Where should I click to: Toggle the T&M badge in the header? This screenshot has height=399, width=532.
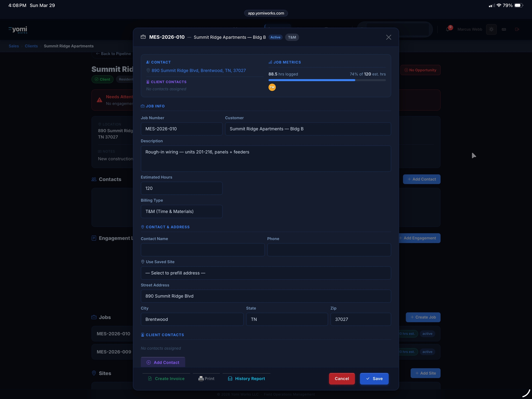pyautogui.click(x=292, y=37)
